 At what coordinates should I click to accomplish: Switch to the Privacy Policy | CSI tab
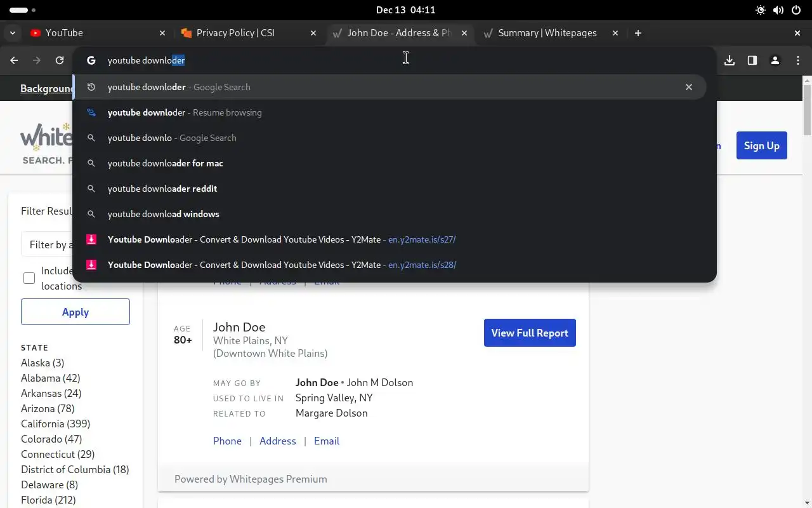tap(248, 33)
